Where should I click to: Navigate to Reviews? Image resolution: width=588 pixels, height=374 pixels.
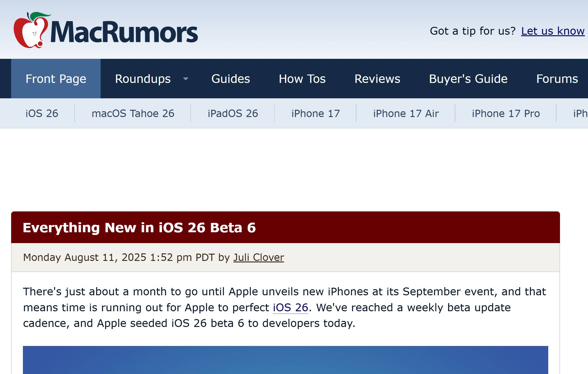pyautogui.click(x=377, y=79)
